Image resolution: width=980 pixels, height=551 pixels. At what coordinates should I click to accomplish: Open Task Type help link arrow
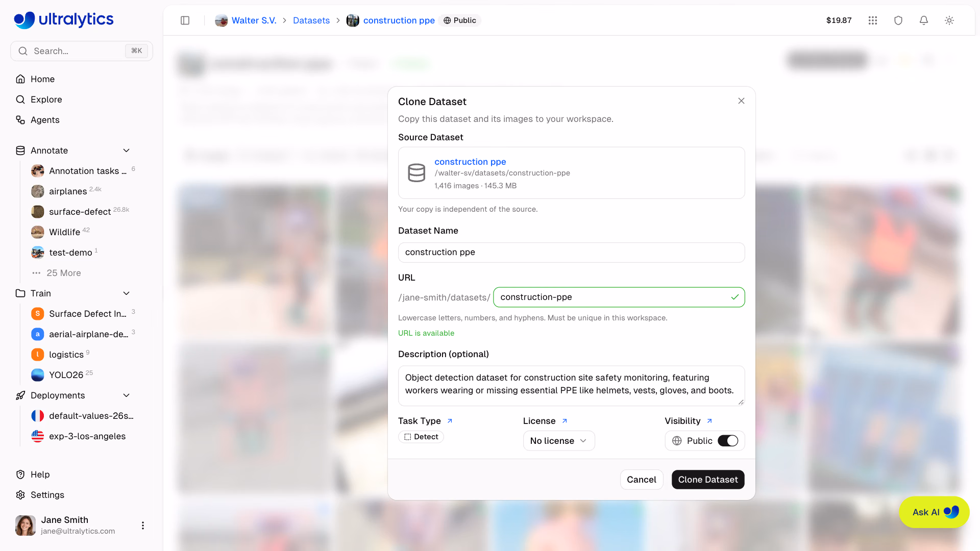[x=450, y=421]
